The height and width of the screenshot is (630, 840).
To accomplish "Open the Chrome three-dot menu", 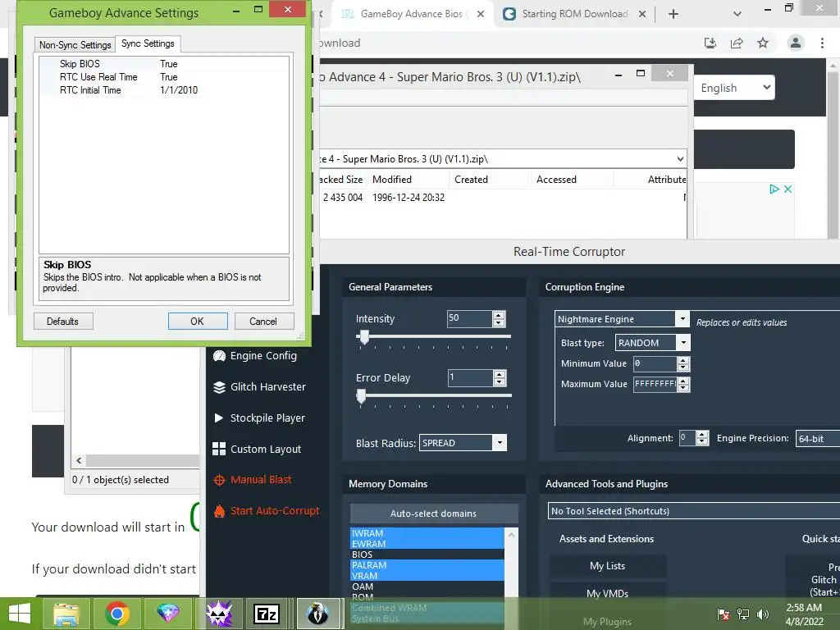I will point(822,43).
